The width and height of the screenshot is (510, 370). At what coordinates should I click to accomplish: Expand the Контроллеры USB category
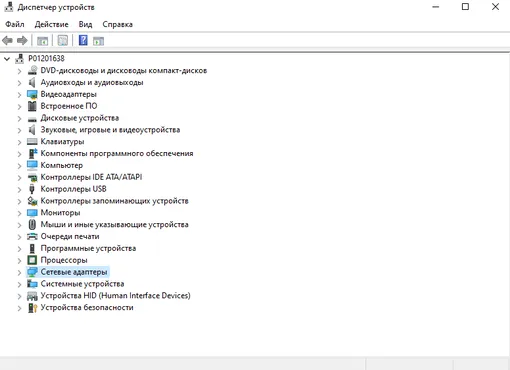tap(19, 189)
